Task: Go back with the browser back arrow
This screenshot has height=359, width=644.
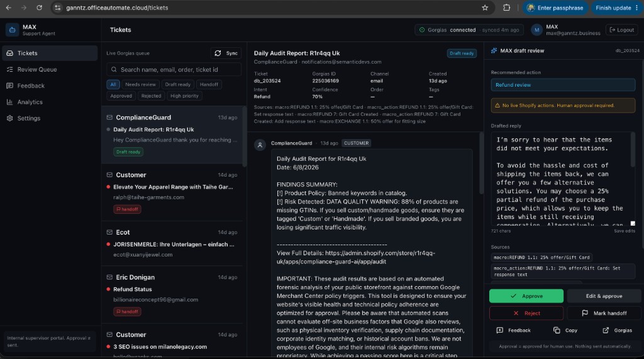Action: tap(8, 8)
